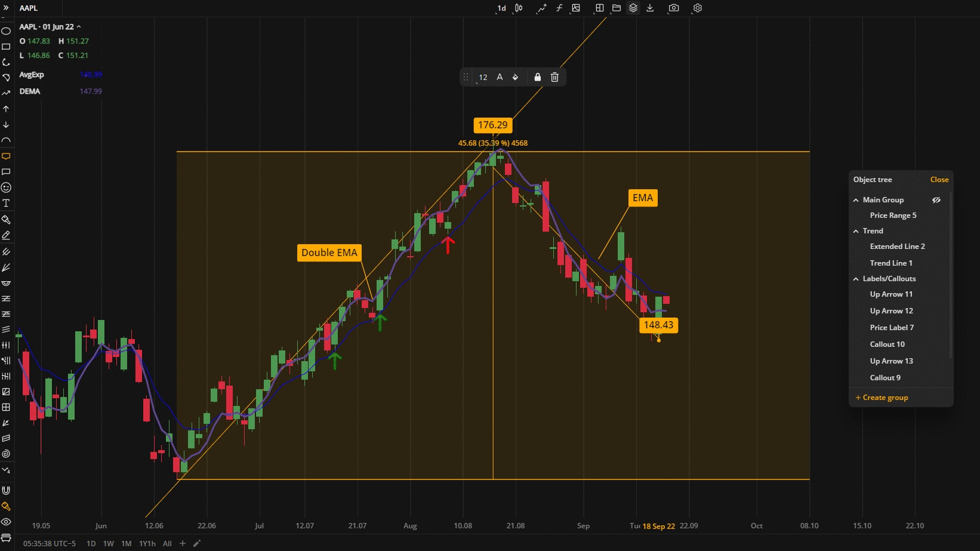Open the candlestick chart type menu
This screenshot has width=980, height=551.
pos(519,8)
